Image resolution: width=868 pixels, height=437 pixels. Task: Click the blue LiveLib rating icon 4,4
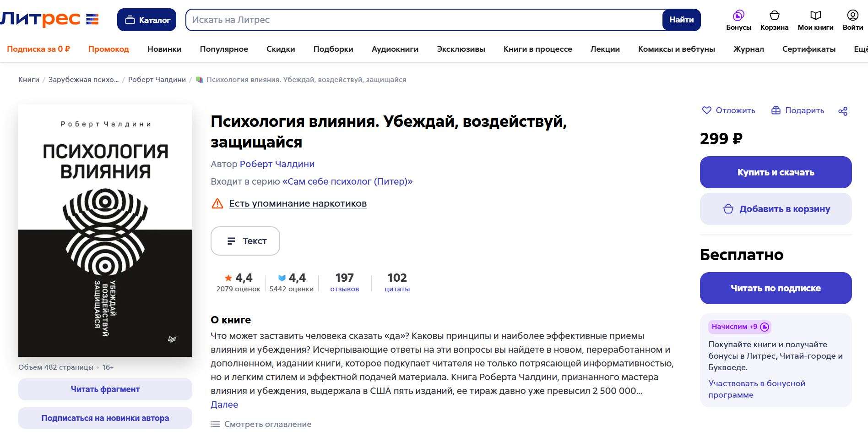click(x=282, y=278)
